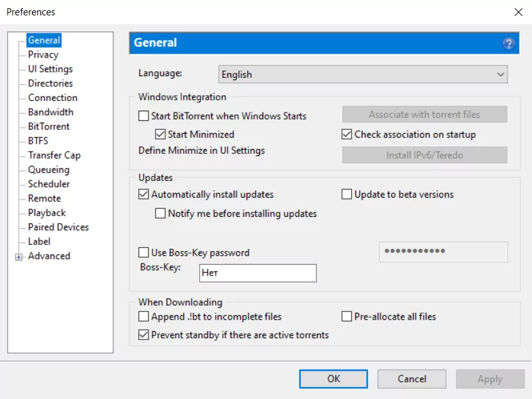Open Paired Devices page
Screen dimensions: 532x399
(x=58, y=227)
